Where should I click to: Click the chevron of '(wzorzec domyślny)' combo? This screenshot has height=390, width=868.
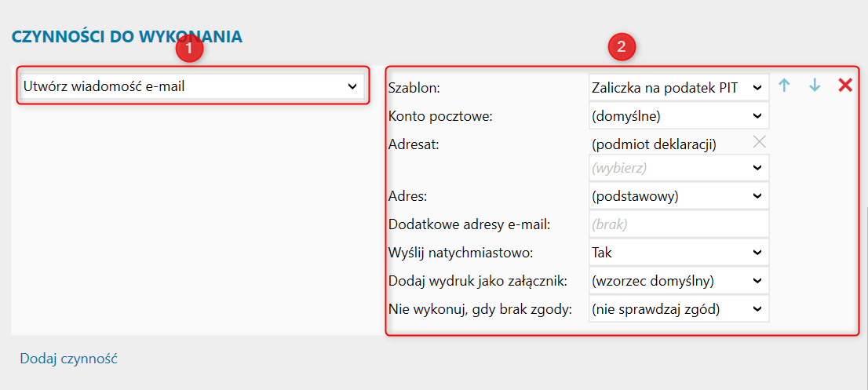click(757, 280)
